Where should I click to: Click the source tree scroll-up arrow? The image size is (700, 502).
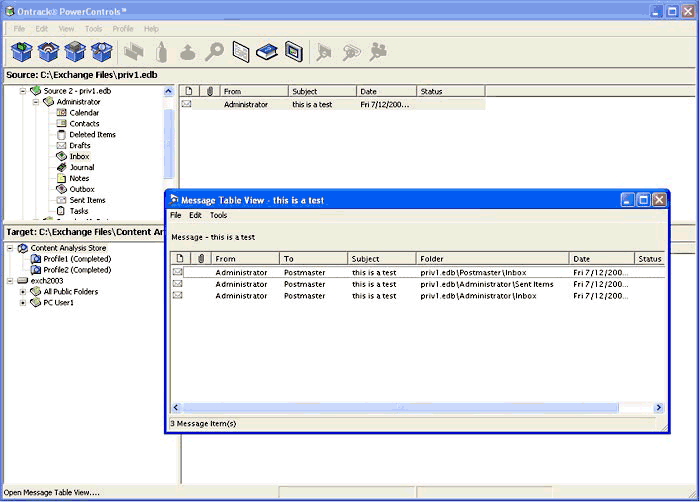(x=168, y=91)
